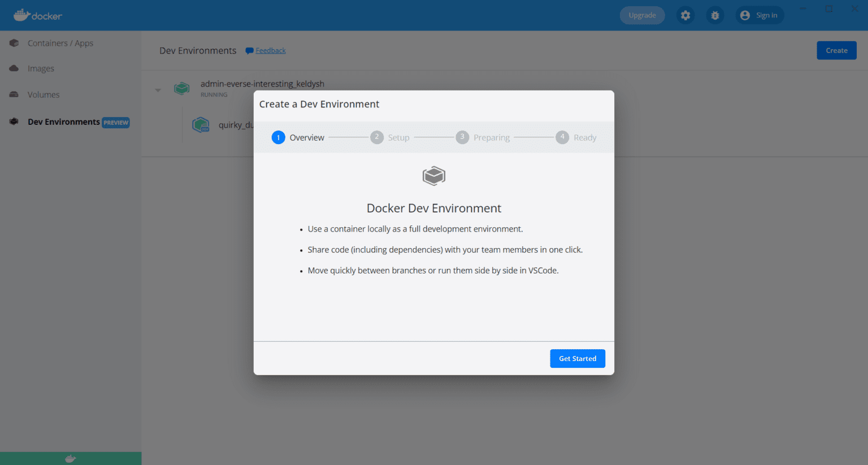Viewport: 868px width, 465px height.
Task: Click the quirky_du environment icon
Action: [201, 125]
